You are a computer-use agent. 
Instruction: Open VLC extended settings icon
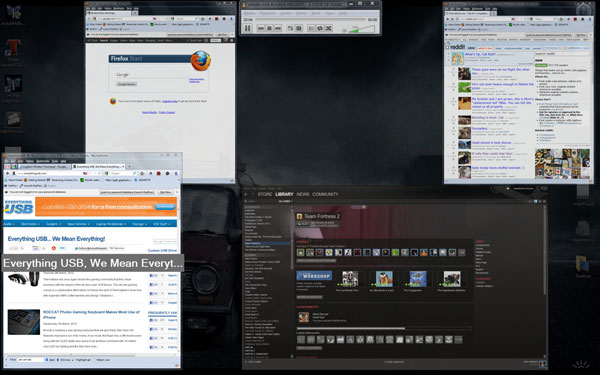pos(299,28)
